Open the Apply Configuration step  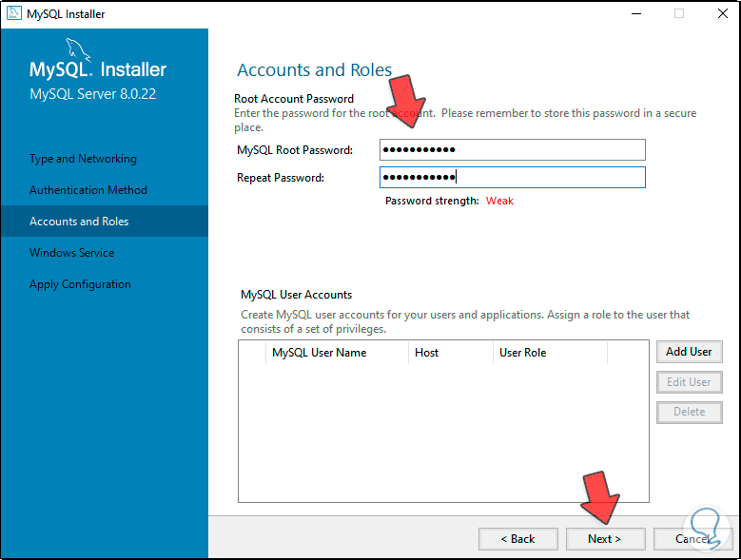coord(80,284)
